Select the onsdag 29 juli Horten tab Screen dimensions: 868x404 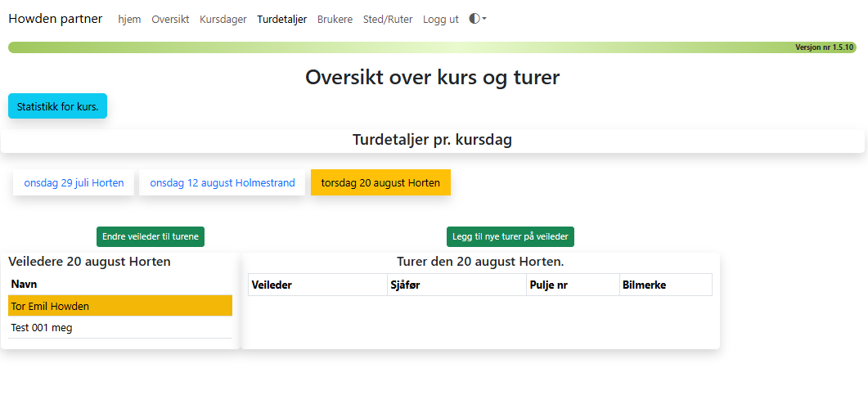[74, 182]
